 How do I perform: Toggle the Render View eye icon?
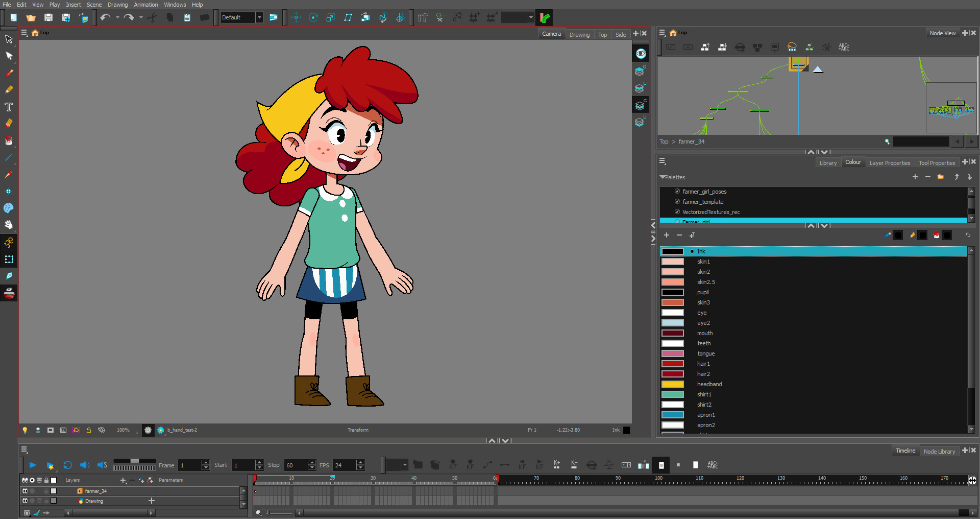coord(641,54)
